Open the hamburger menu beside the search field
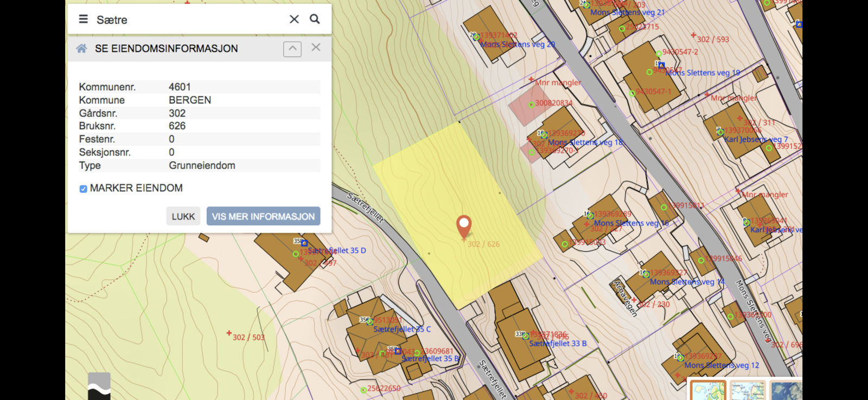Viewport: 868px width, 400px height. (x=83, y=20)
